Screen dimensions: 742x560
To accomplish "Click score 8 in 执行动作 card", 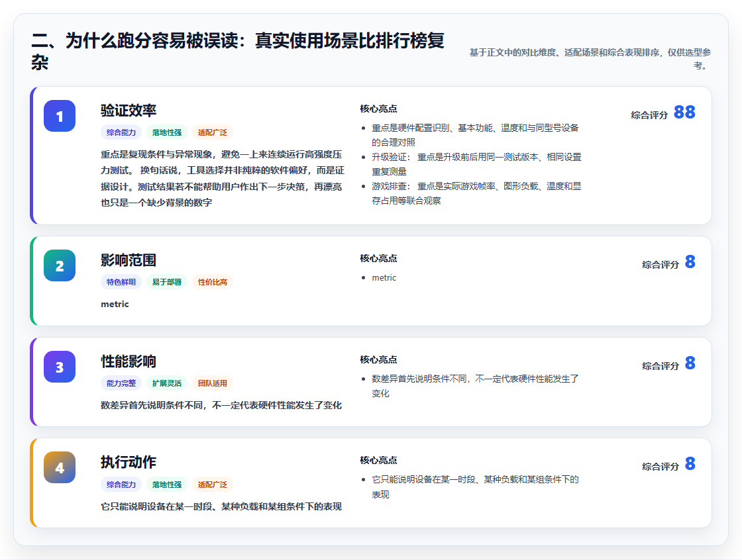I will pos(690,463).
